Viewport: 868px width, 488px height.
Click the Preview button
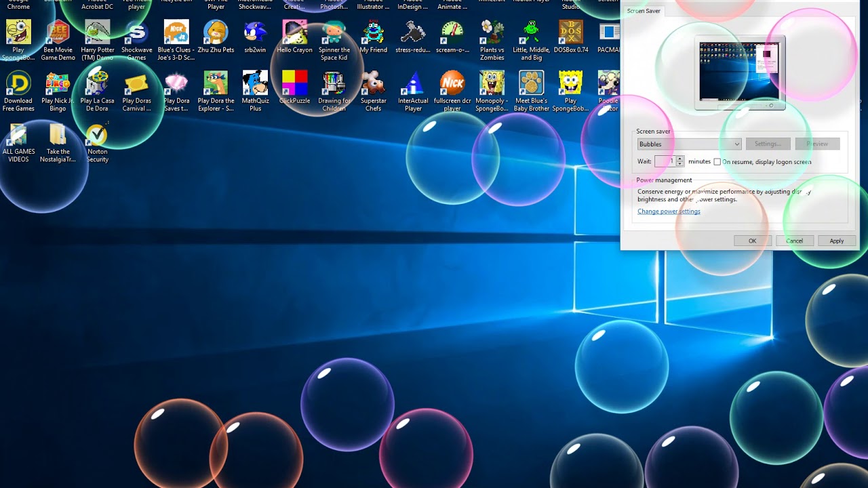coord(817,144)
